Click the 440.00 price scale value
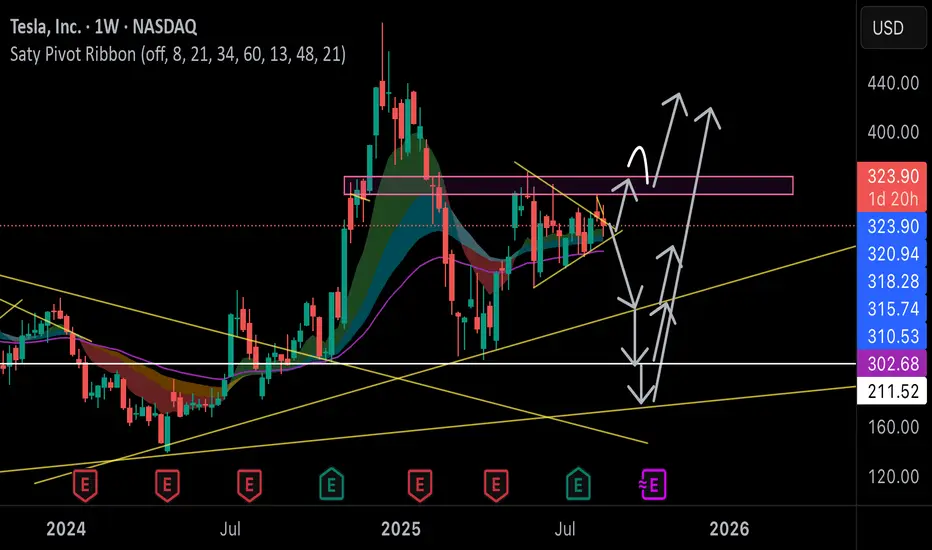Image resolution: width=932 pixels, height=550 pixels. [x=893, y=83]
